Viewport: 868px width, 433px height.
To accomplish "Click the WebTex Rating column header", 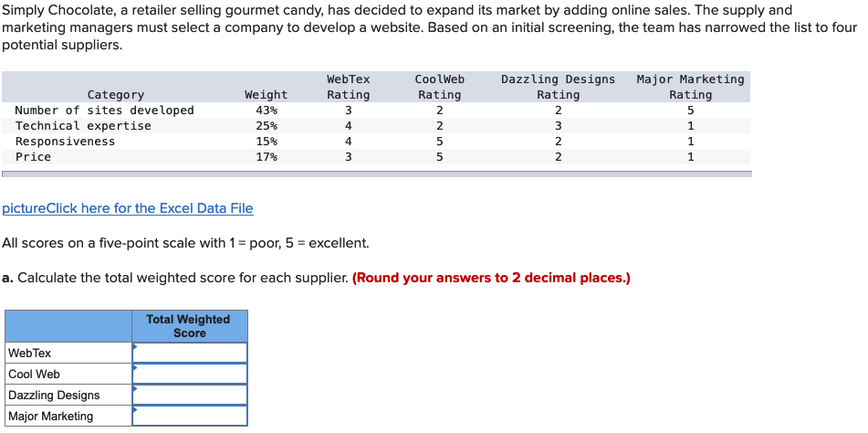I will [348, 87].
